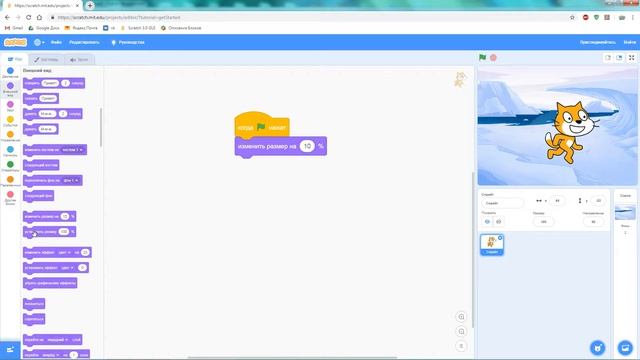Screen dimensions: 640x360
Task: Switch to the Code tab
Action: click(x=15, y=60)
